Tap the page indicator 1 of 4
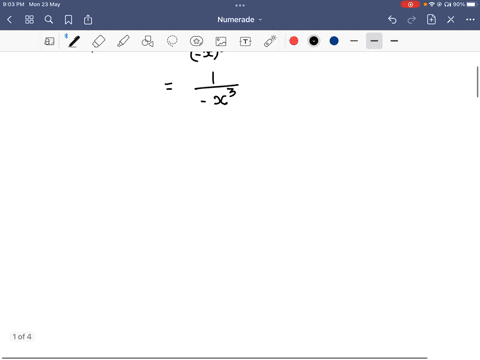The width and height of the screenshot is (480, 360). [x=22, y=337]
